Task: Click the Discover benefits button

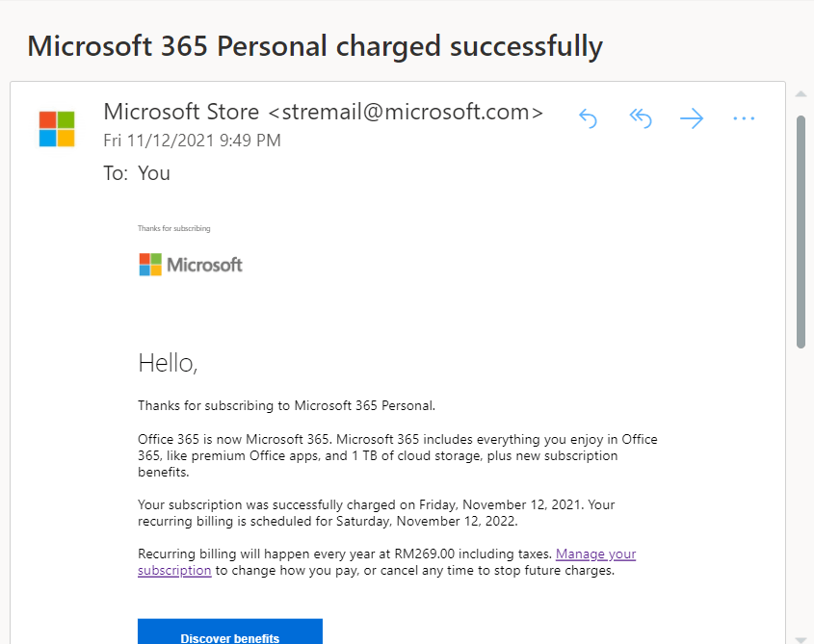Action: point(230,631)
